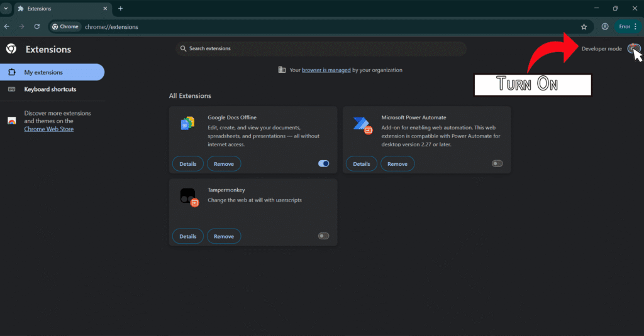The height and width of the screenshot is (336, 644).
Task: Click the Microsoft Power Automate icon
Action: (x=363, y=125)
